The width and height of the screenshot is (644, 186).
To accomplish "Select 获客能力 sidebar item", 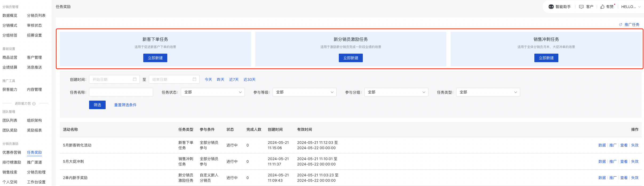I will 10,89.
